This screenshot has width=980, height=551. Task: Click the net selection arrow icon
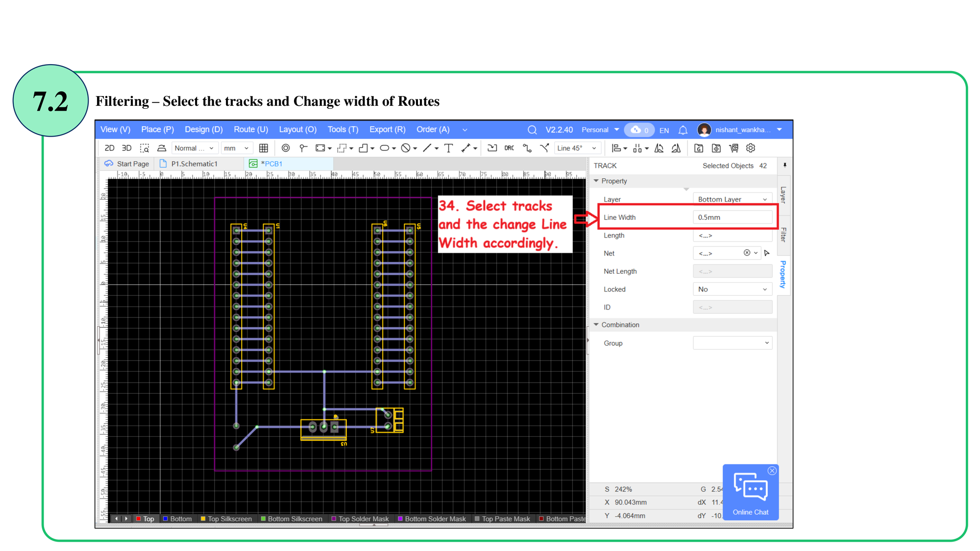(767, 253)
